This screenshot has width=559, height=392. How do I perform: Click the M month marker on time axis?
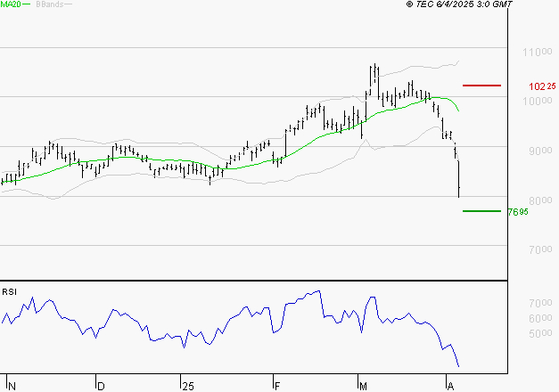[363, 386]
